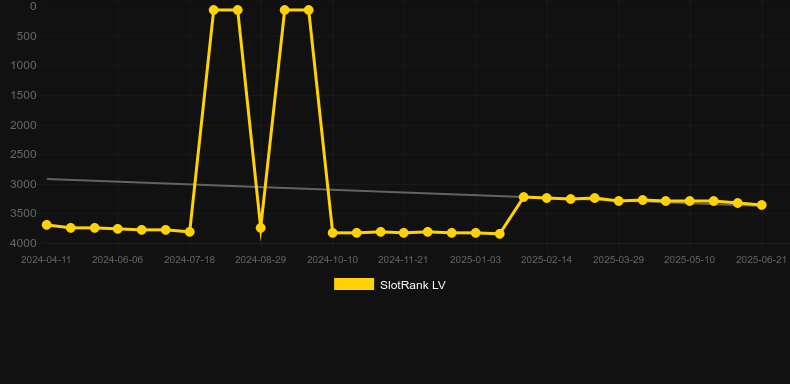Click the last top-peak point just before 2024-10-10

coord(308,10)
